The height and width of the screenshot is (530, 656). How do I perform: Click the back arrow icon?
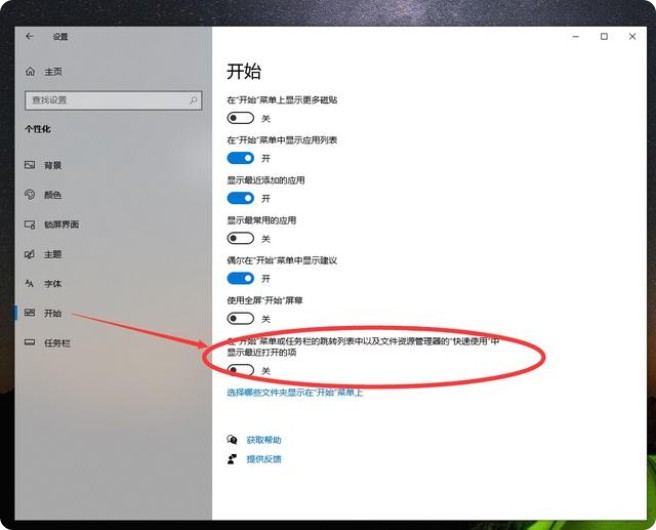point(30,37)
